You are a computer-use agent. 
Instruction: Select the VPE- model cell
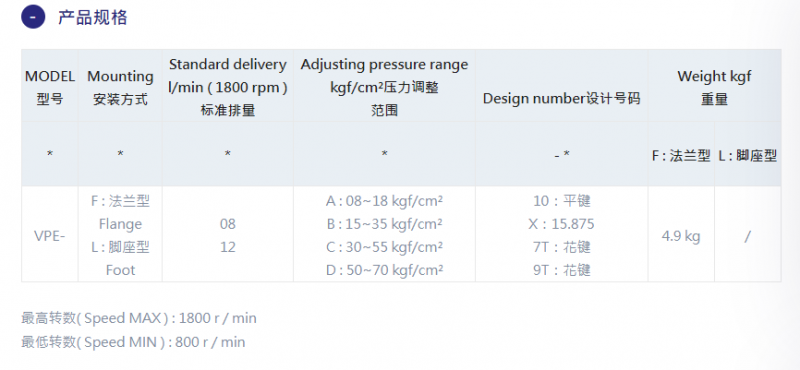pyautogui.click(x=49, y=236)
